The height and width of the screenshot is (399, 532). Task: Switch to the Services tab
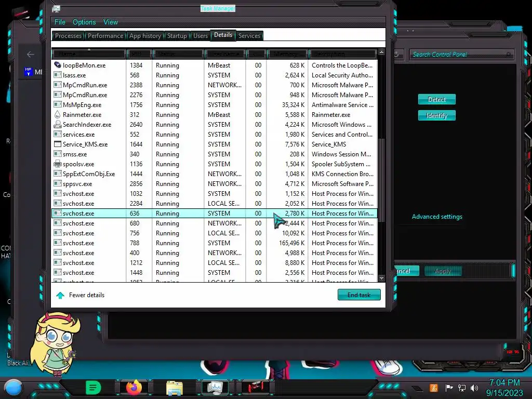[249, 36]
